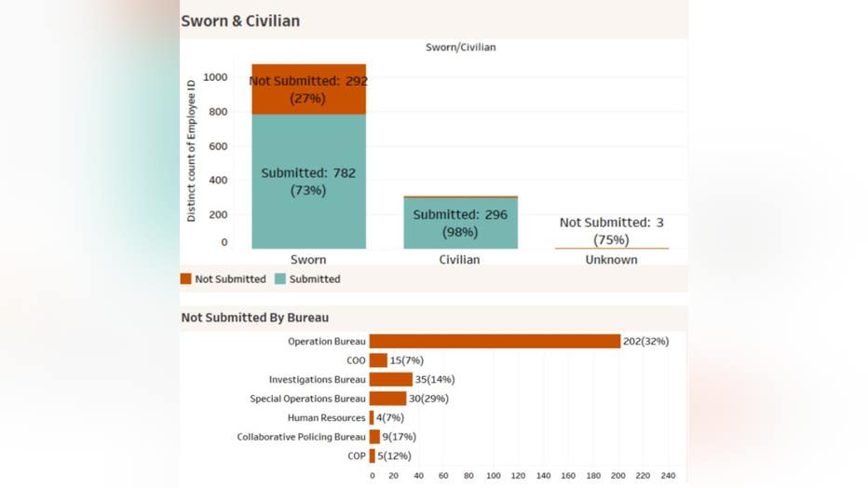This screenshot has width=868, height=488.
Task: Click the 'Not Submitted: 3 (75%)' label
Action: pyautogui.click(x=612, y=231)
